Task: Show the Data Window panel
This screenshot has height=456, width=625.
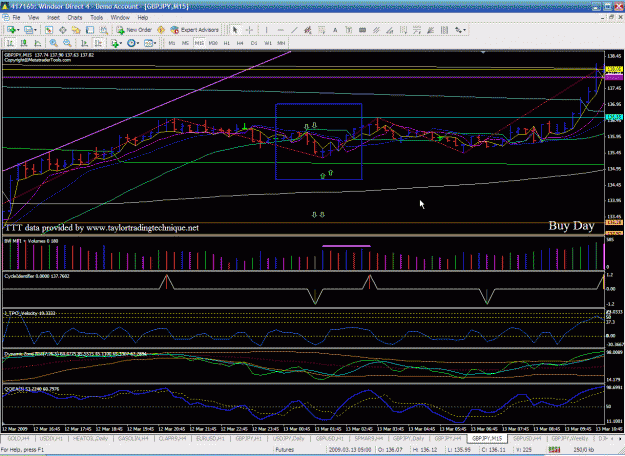Action: point(63,30)
